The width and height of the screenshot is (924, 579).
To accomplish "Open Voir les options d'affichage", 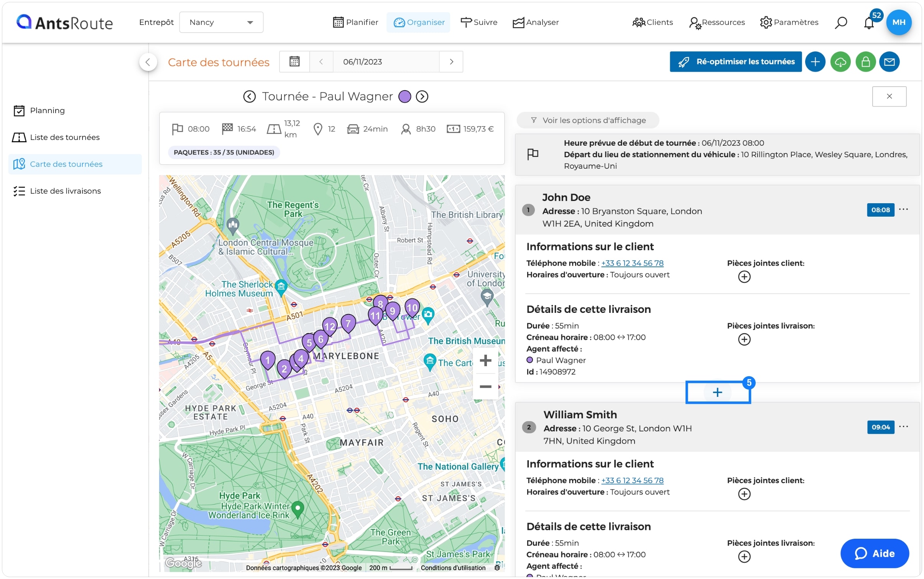I will [588, 120].
